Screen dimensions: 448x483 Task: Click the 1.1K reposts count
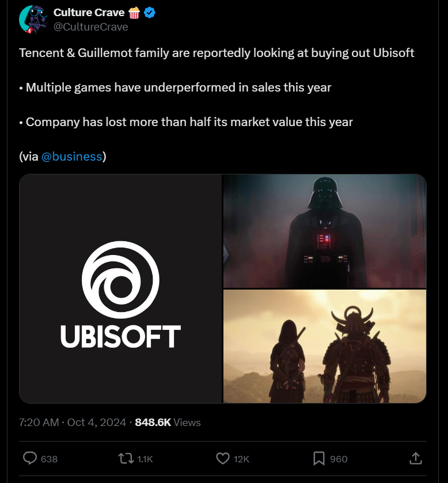tap(145, 459)
